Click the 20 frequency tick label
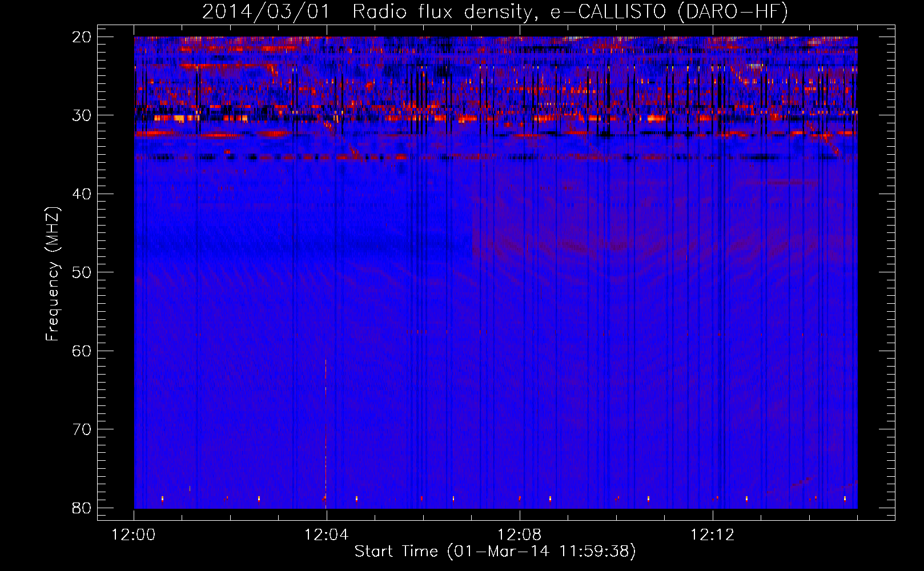Image resolution: width=924 pixels, height=571 pixels. pos(82,37)
